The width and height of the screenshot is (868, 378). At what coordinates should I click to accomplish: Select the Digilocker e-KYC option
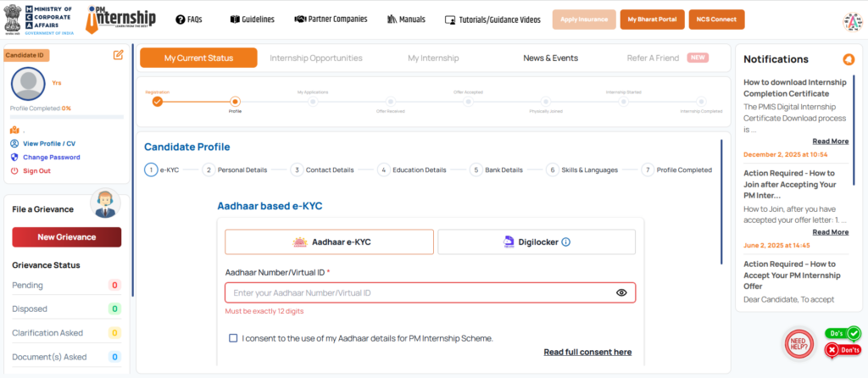pos(536,242)
